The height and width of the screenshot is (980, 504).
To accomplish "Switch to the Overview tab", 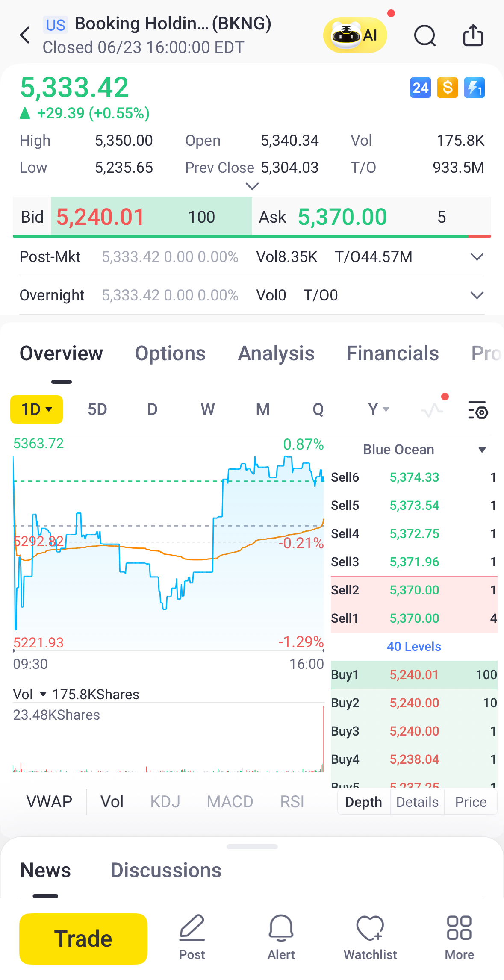I will click(x=61, y=354).
